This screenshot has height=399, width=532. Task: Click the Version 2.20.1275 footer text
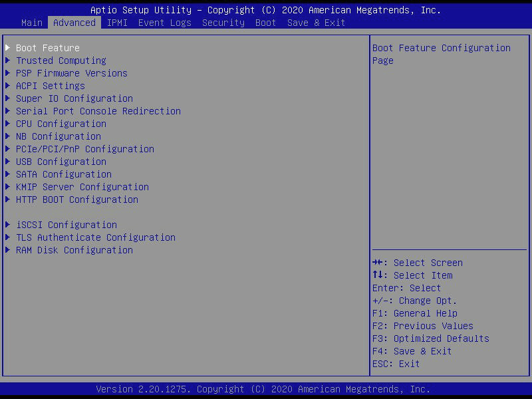(263, 389)
